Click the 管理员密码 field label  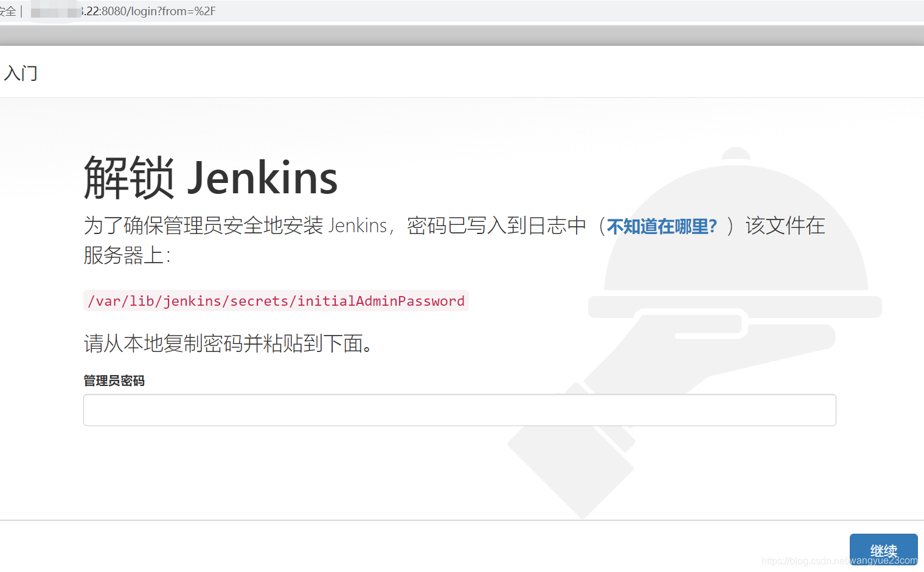pyautogui.click(x=114, y=381)
